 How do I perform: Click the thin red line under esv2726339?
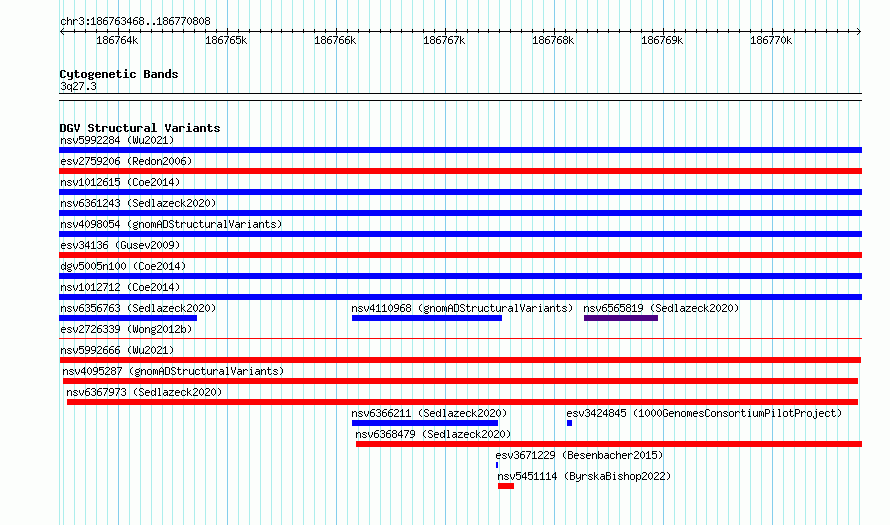pyautogui.click(x=460, y=339)
